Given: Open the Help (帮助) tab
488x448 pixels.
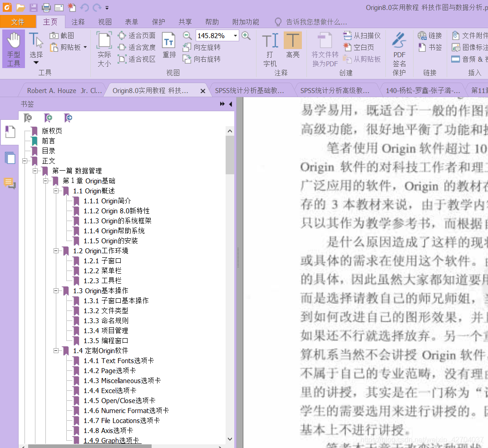Looking at the screenshot, I should (x=212, y=22).
